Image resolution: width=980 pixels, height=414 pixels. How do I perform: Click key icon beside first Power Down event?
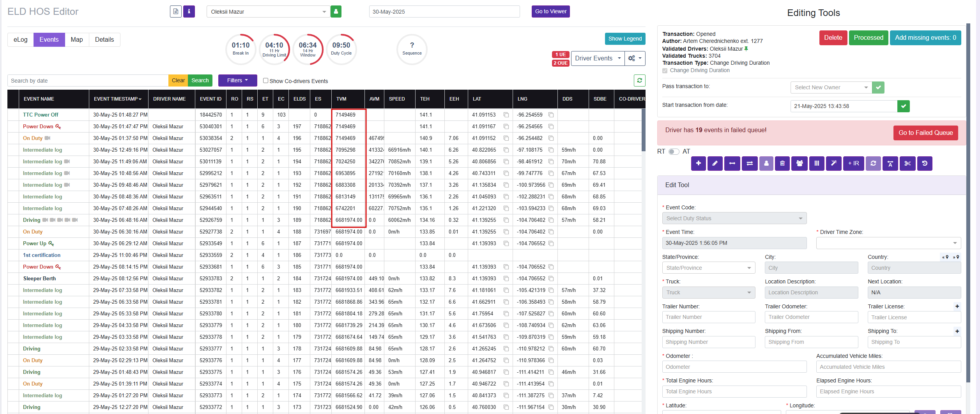pyautogui.click(x=58, y=126)
